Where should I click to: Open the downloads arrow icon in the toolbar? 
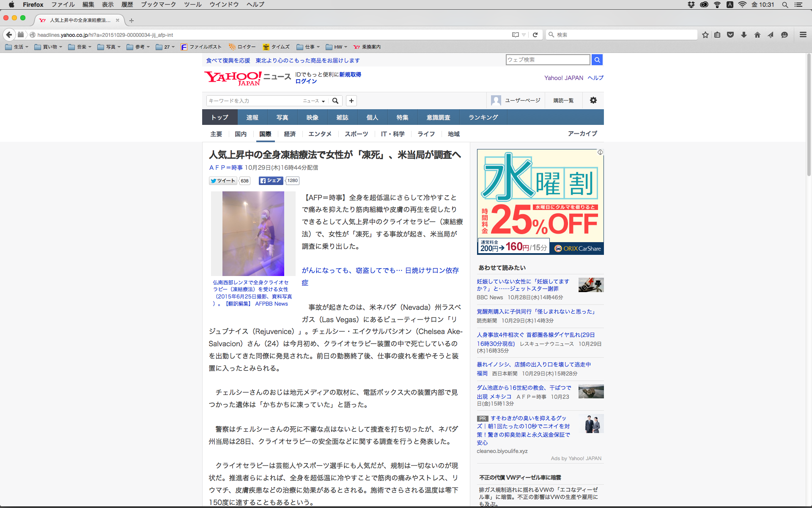pos(744,35)
